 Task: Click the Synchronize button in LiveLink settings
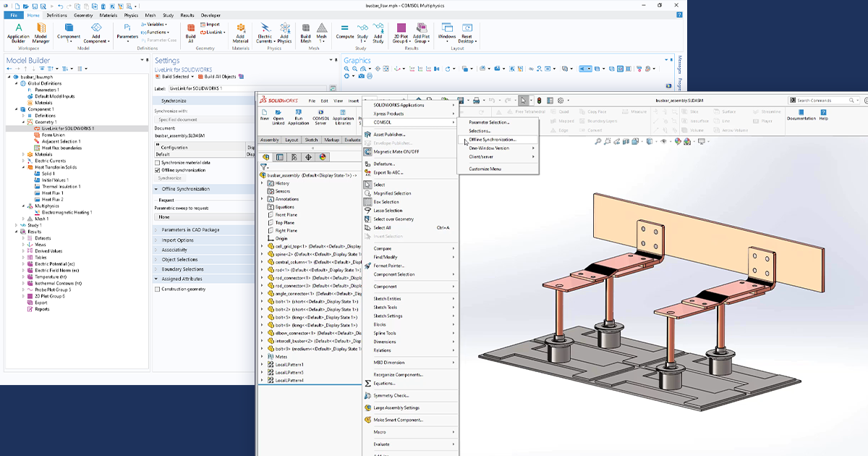pyautogui.click(x=169, y=178)
